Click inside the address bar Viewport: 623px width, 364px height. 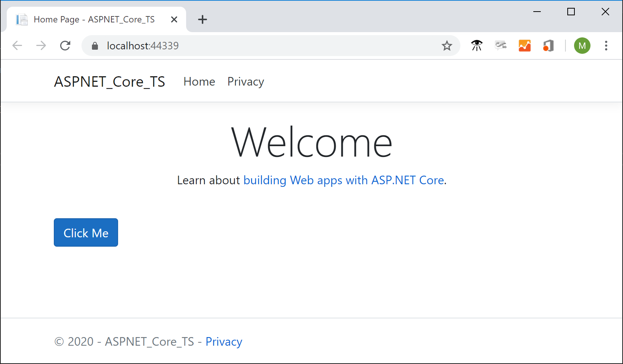pyautogui.click(x=262, y=45)
